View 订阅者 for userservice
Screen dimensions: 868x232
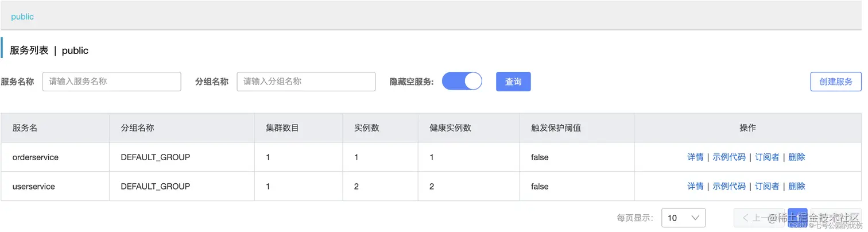[x=767, y=186]
